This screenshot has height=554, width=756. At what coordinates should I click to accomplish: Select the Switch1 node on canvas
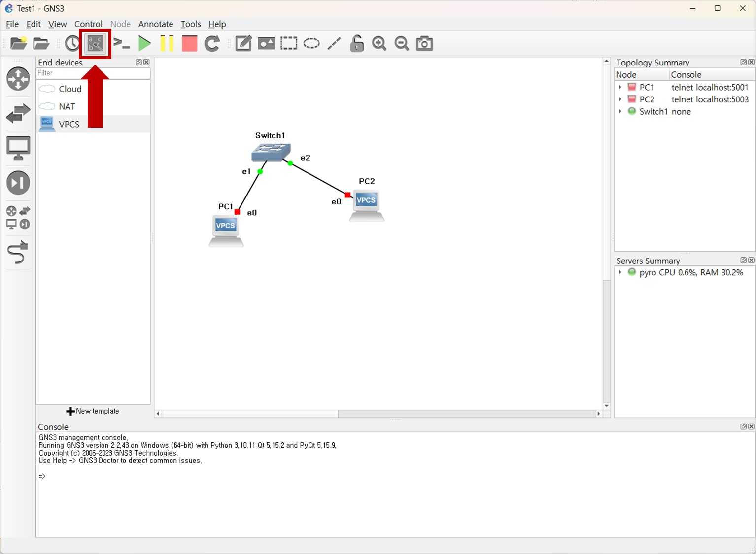click(271, 152)
